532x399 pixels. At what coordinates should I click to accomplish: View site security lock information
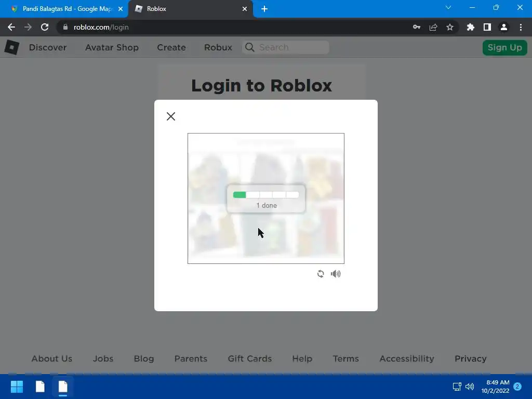(65, 27)
